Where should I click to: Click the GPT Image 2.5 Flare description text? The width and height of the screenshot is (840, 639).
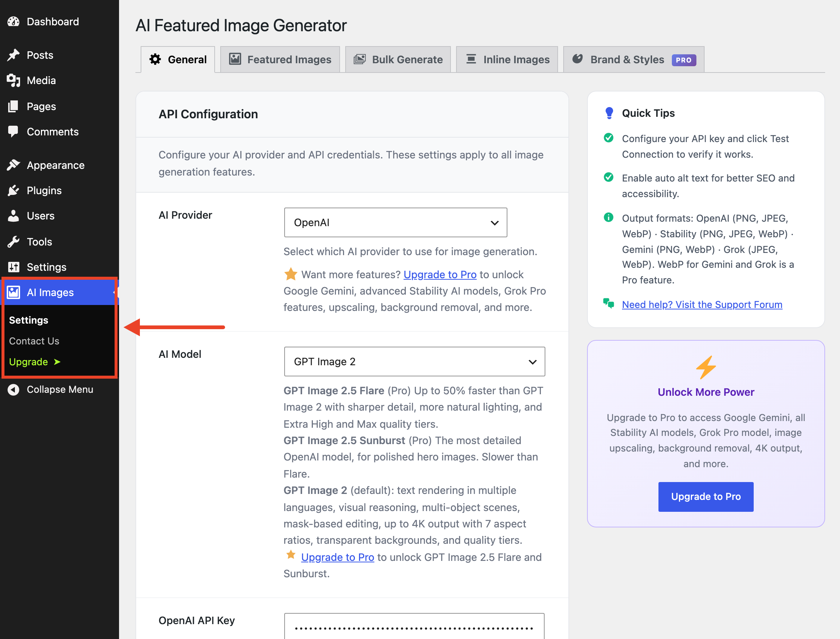[414, 407]
